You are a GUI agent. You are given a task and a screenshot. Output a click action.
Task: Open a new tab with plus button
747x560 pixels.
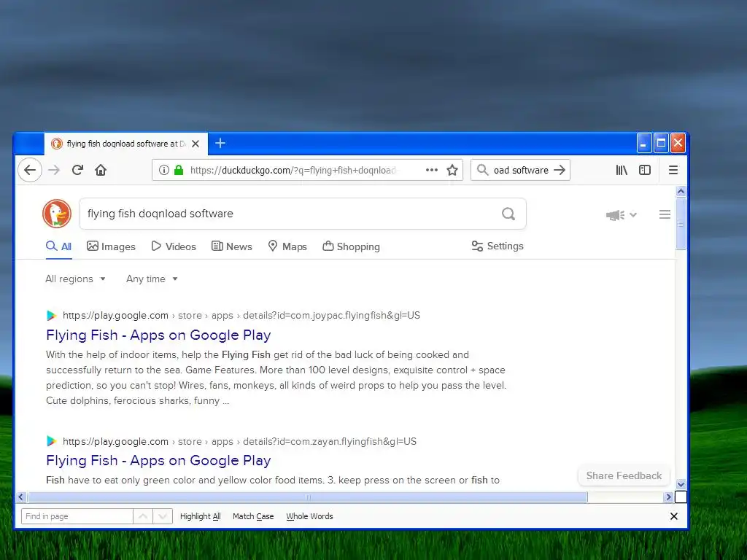[220, 144]
